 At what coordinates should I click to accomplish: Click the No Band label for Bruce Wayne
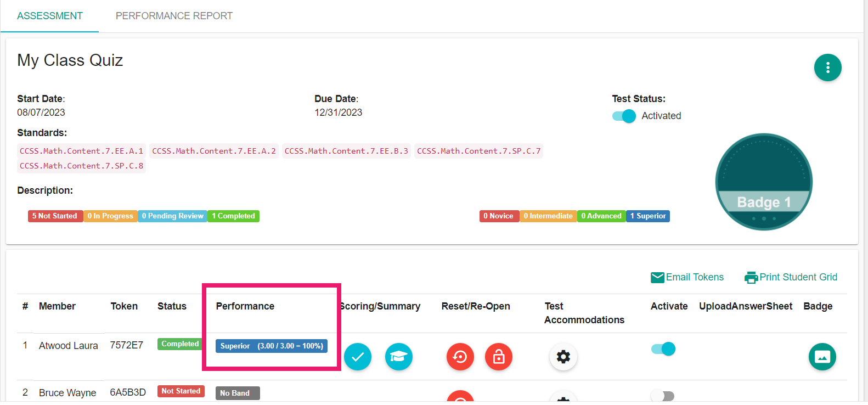[238, 393]
